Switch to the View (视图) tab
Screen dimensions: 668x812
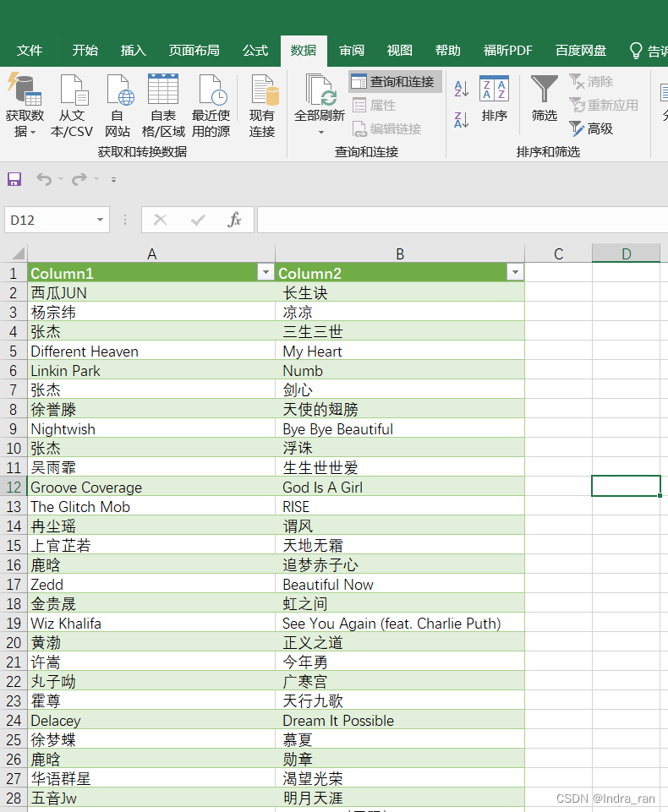tap(400, 50)
